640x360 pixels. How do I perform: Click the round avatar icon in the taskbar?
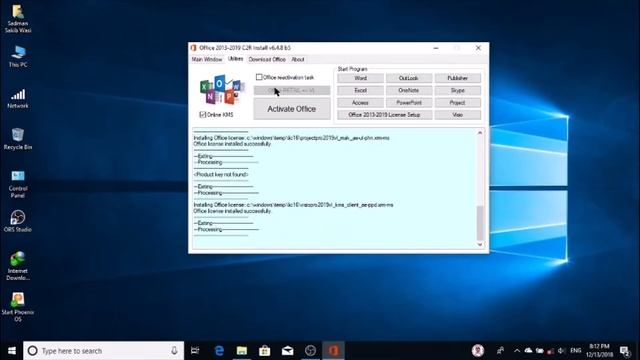click(x=478, y=350)
